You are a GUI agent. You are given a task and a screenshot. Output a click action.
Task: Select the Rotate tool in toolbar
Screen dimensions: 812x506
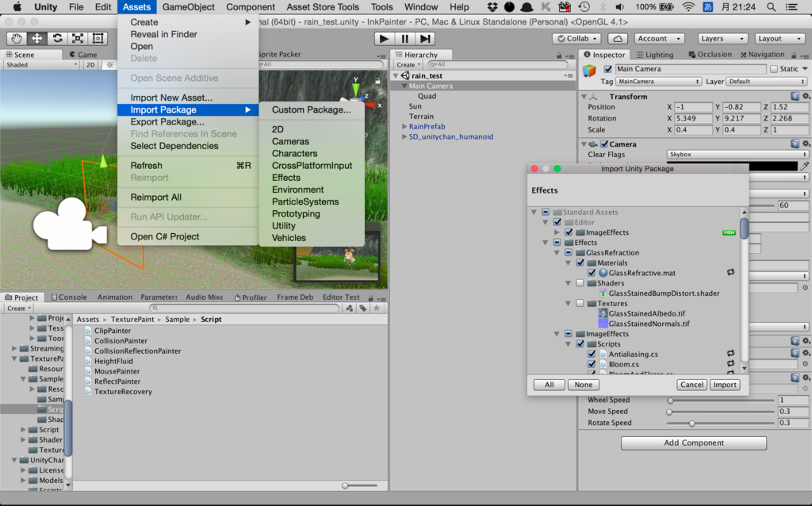[x=57, y=38]
